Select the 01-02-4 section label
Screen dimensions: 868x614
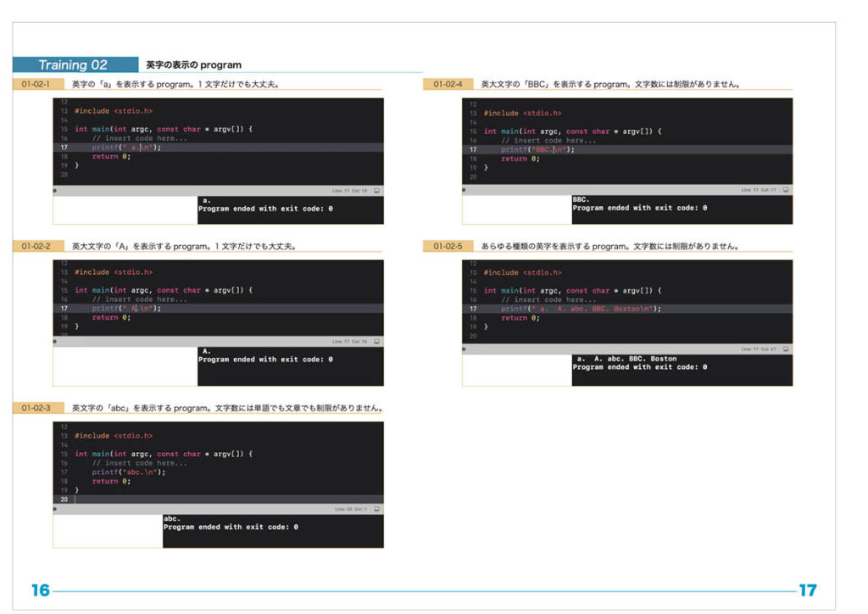(x=448, y=84)
